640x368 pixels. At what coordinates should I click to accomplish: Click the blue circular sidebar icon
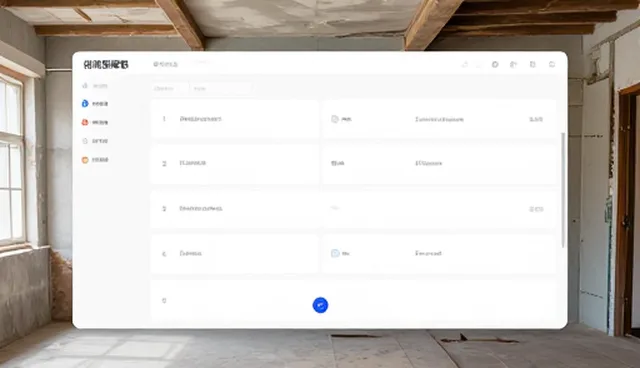click(85, 104)
